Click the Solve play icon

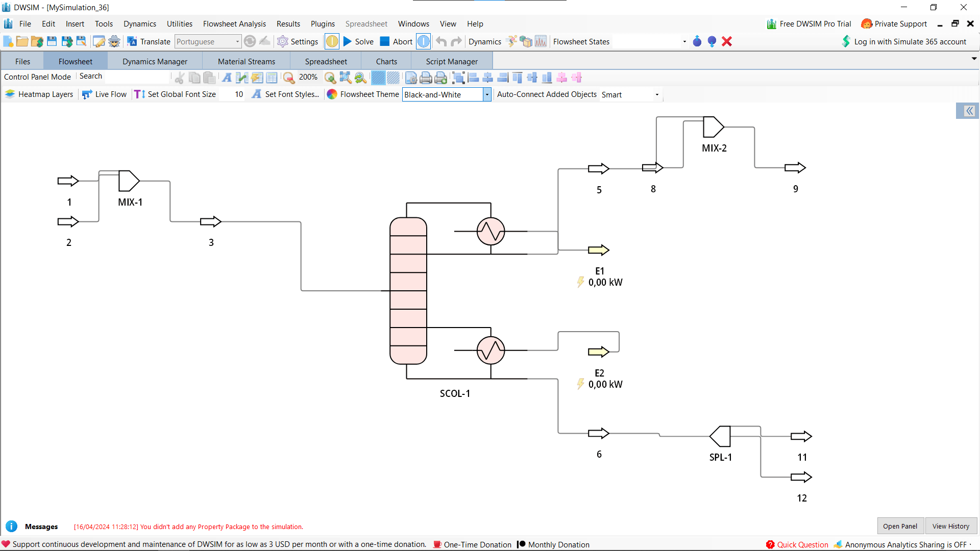click(348, 41)
